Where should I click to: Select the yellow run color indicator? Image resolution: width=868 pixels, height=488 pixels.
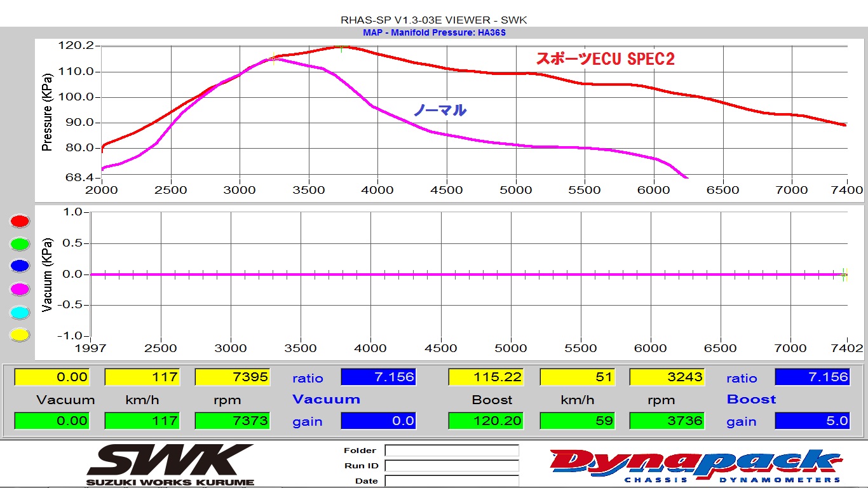click(x=20, y=335)
